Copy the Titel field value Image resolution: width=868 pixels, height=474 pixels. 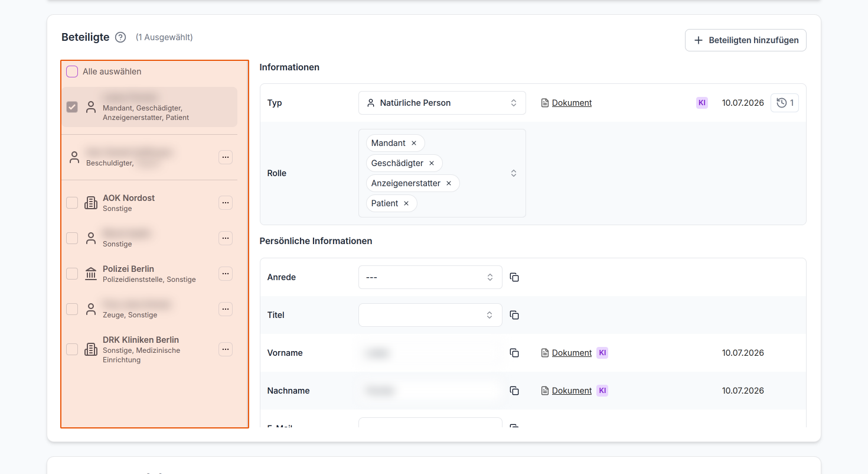514,315
